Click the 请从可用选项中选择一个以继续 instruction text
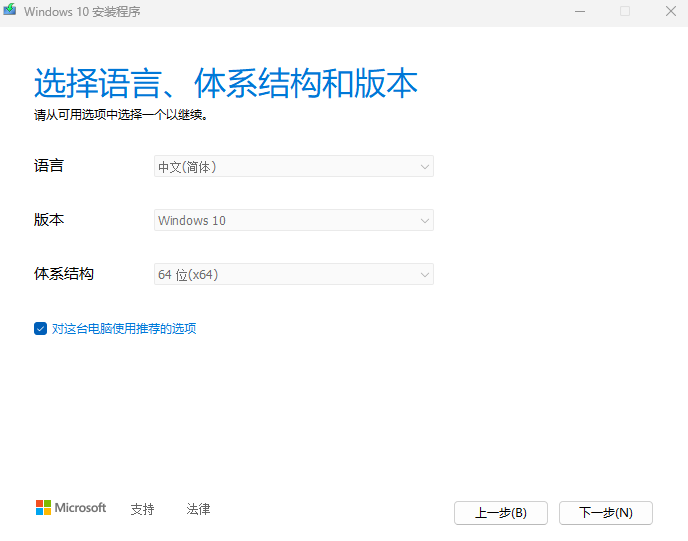The width and height of the screenshot is (688, 541). click(121, 115)
